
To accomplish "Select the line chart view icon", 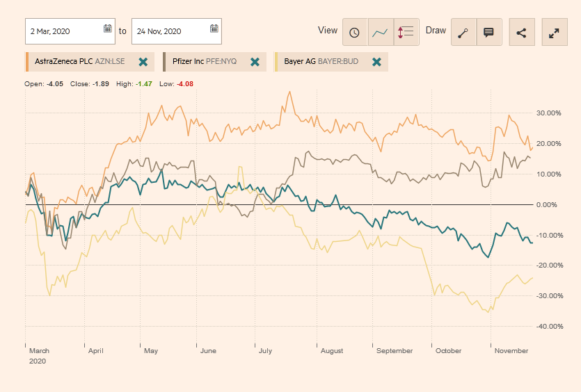I will [x=381, y=32].
